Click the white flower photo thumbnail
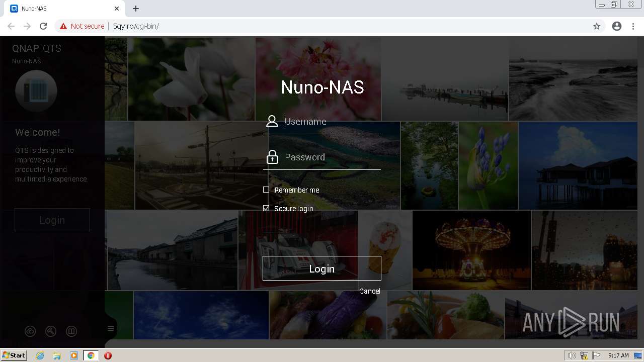This screenshot has width=644, height=362. 191,78
